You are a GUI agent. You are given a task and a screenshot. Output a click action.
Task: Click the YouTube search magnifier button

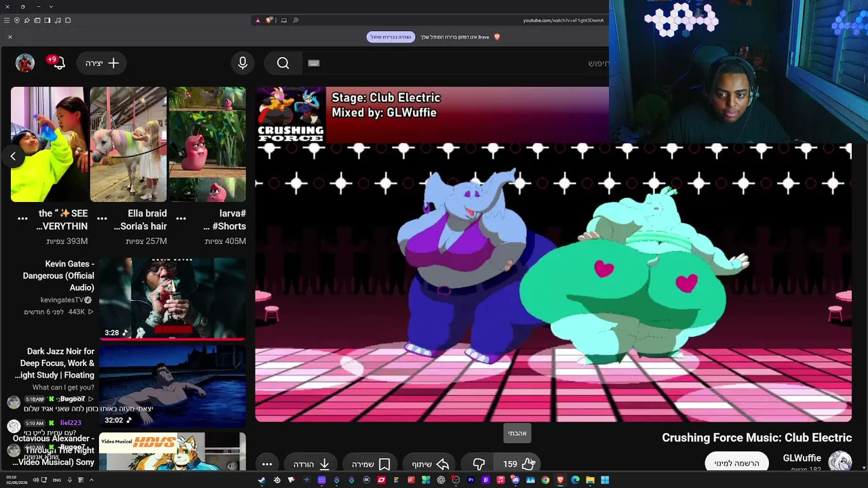point(283,63)
